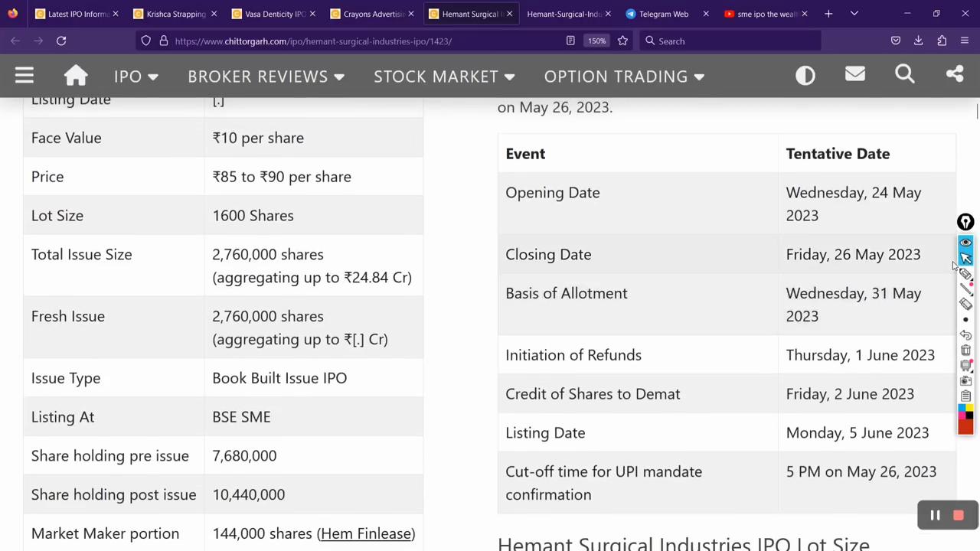Select the highlighter marker tool

click(x=965, y=274)
